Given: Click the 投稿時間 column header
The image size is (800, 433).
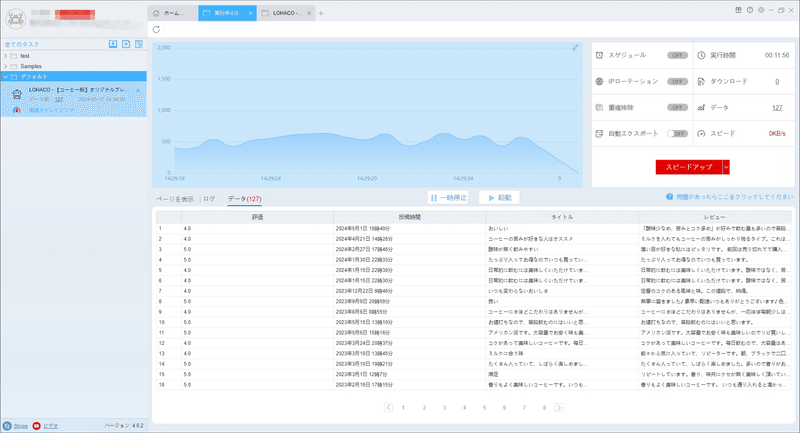Looking at the screenshot, I should [x=410, y=217].
